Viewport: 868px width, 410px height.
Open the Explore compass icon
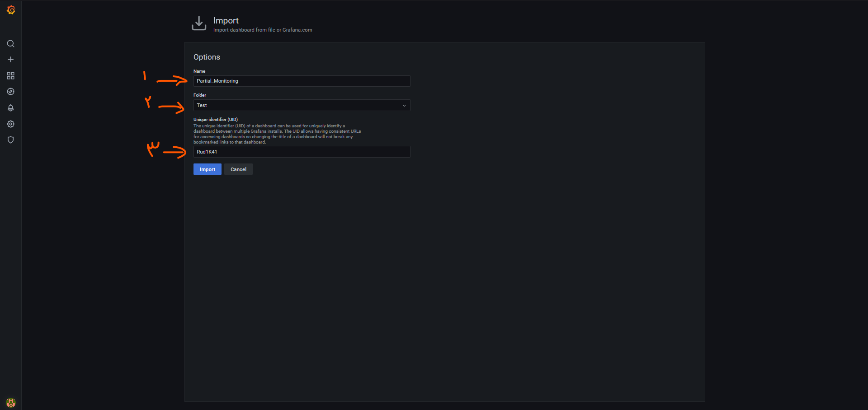click(11, 92)
